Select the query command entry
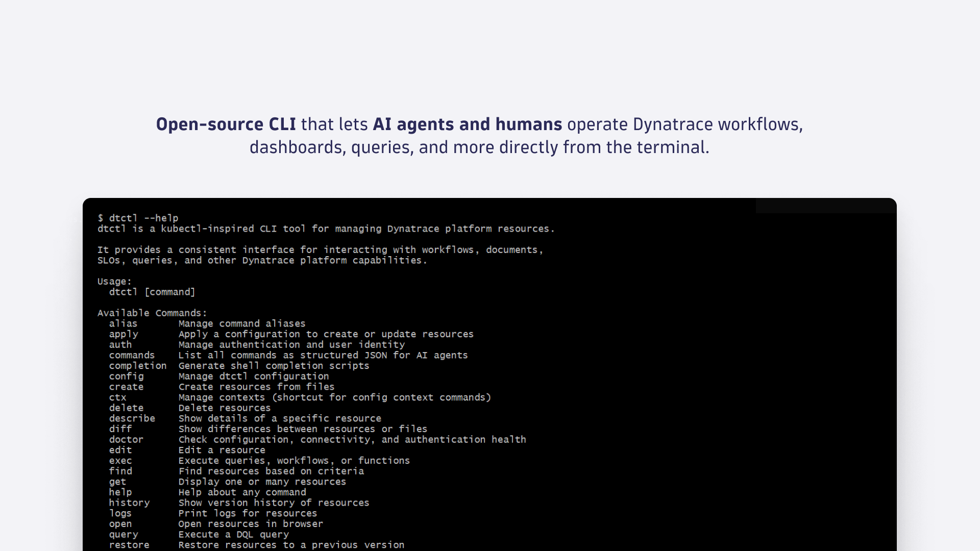 point(124,534)
